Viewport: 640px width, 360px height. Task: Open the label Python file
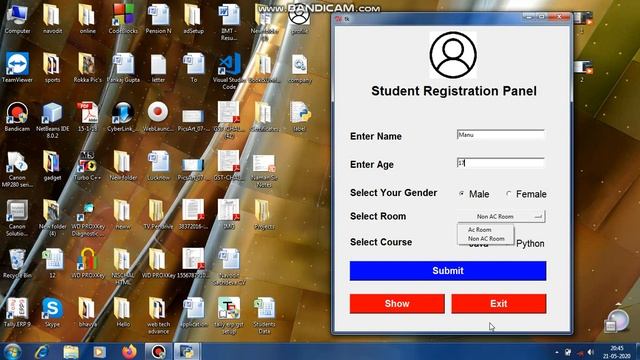point(300,116)
